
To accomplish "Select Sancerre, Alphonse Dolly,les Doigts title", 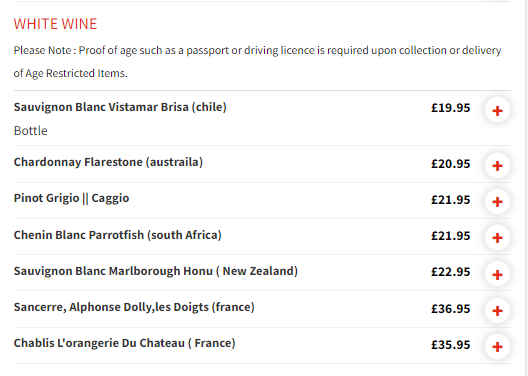I will [134, 307].
